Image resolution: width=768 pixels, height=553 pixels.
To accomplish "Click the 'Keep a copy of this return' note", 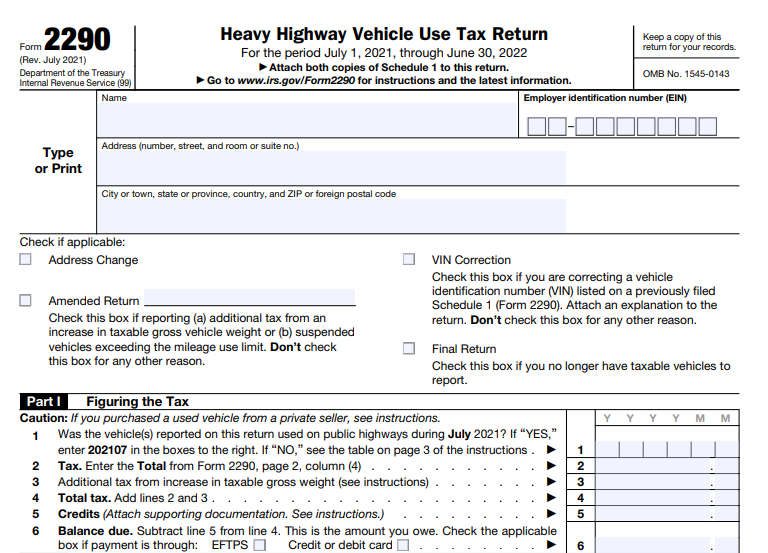I will point(689,42).
